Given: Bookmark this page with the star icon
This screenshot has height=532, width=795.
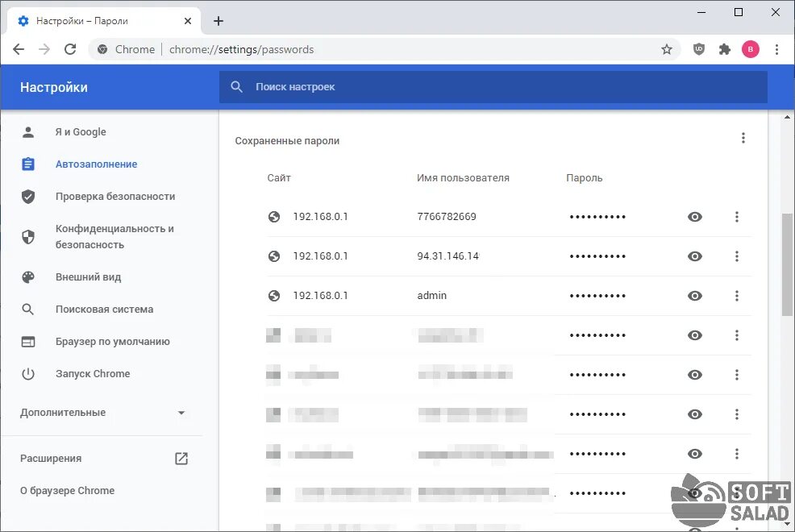Looking at the screenshot, I should point(667,49).
